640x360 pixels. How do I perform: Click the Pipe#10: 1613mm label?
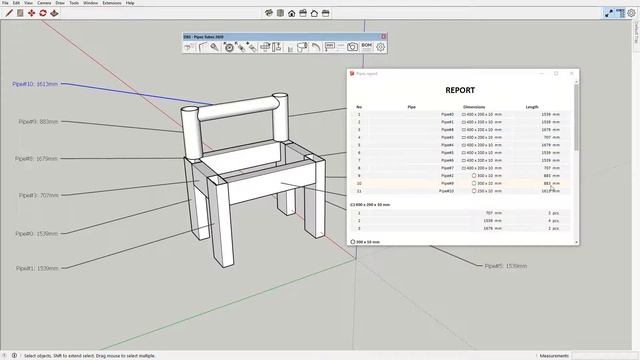tap(35, 84)
